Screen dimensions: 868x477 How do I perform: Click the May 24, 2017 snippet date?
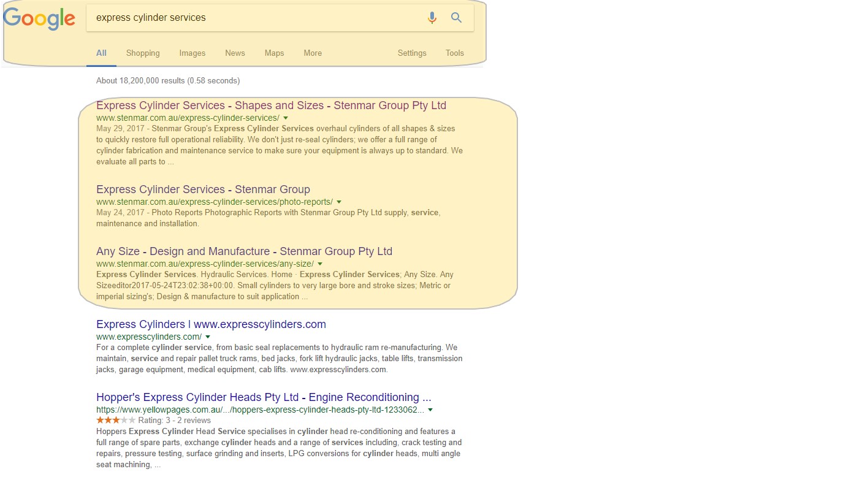[x=120, y=213]
